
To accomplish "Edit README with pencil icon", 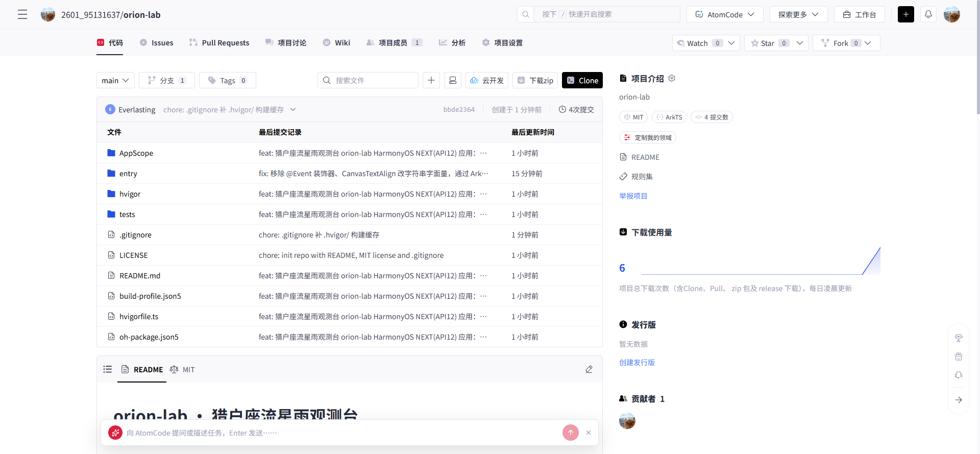I will coord(589,369).
